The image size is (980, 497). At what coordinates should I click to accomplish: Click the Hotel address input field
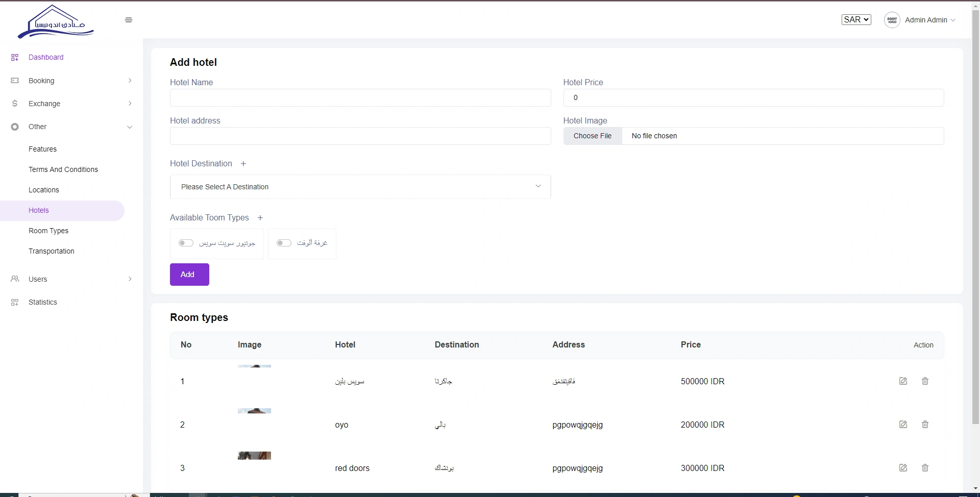tap(360, 136)
